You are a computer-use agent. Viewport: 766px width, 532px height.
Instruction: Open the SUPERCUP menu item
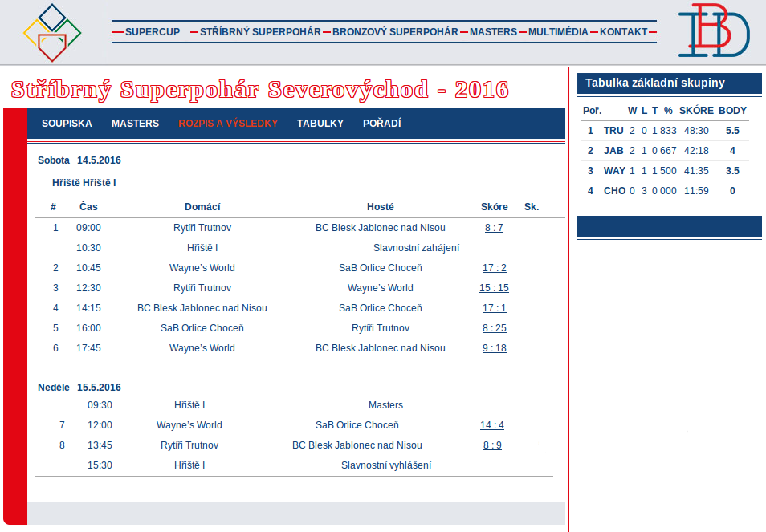tap(153, 32)
